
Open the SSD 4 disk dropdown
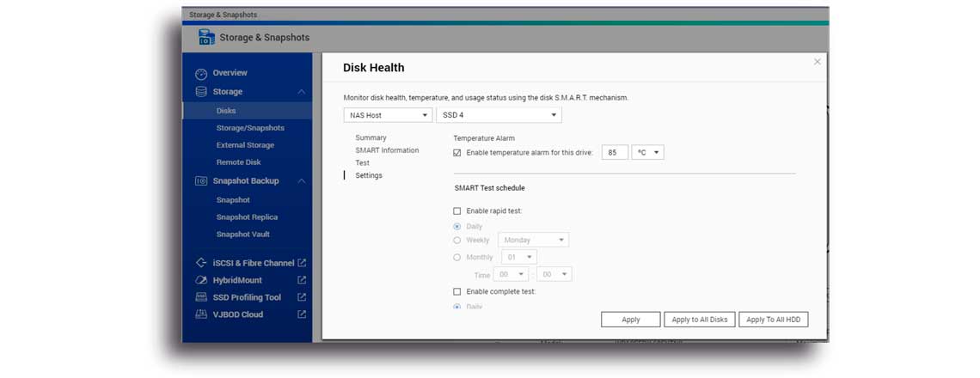[499, 115]
